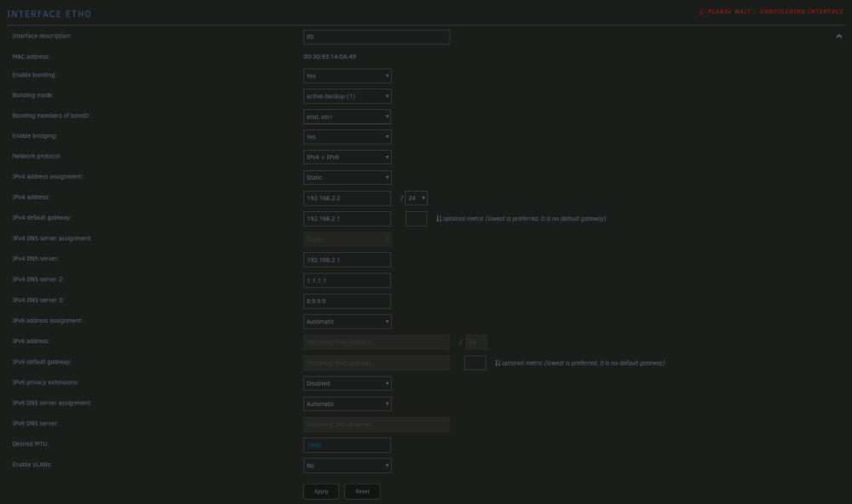Open the IPv4 prefix length dropdown
This screenshot has height=504, width=852.
[x=416, y=198]
